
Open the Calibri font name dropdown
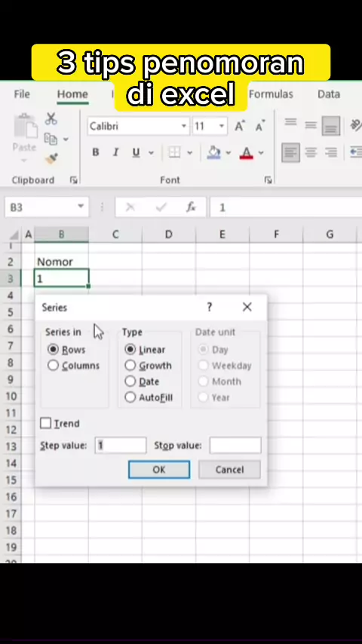click(x=184, y=126)
